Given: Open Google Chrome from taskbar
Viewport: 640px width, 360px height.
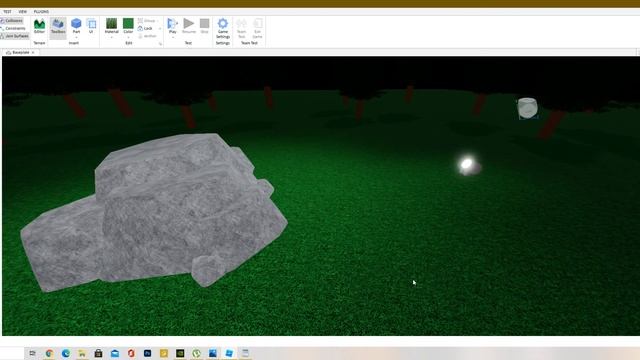Looking at the screenshot, I should 49,353.
